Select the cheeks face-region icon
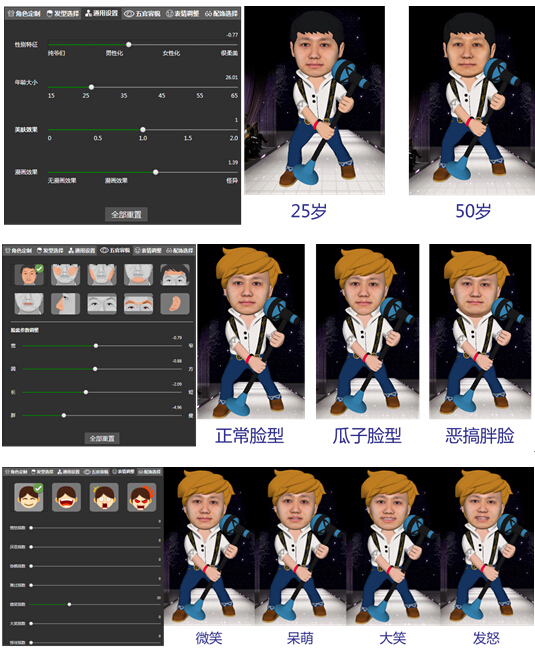535x648 pixels. [66, 275]
